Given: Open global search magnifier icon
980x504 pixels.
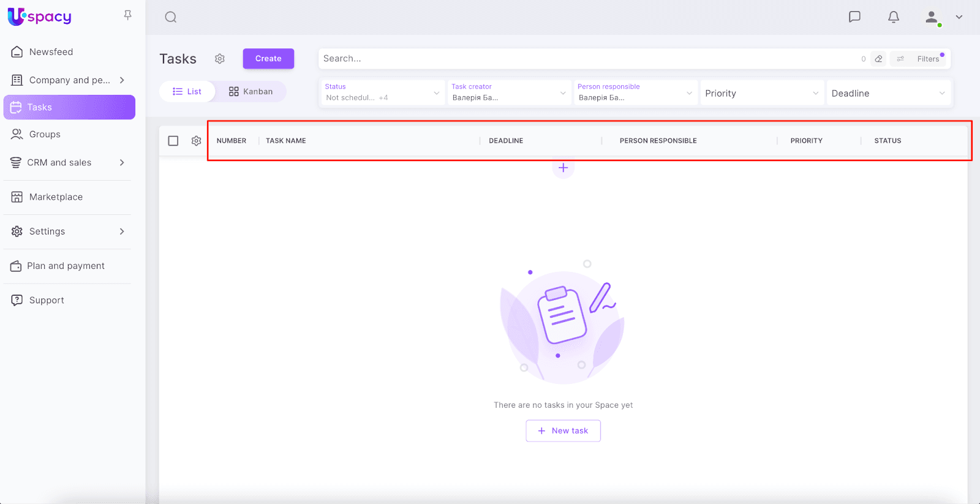Looking at the screenshot, I should (171, 17).
